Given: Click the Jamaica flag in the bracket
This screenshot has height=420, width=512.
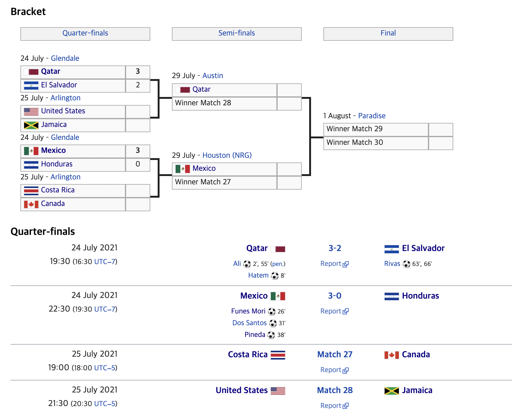Looking at the screenshot, I should [31, 125].
